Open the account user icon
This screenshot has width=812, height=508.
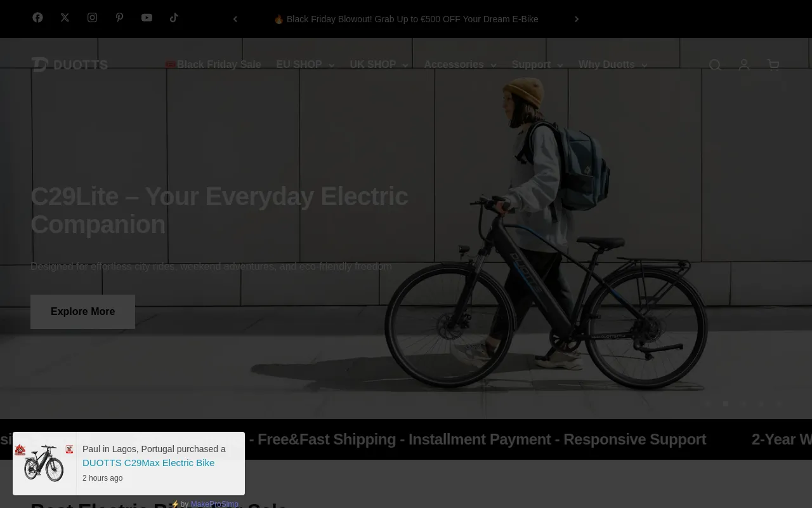744,65
